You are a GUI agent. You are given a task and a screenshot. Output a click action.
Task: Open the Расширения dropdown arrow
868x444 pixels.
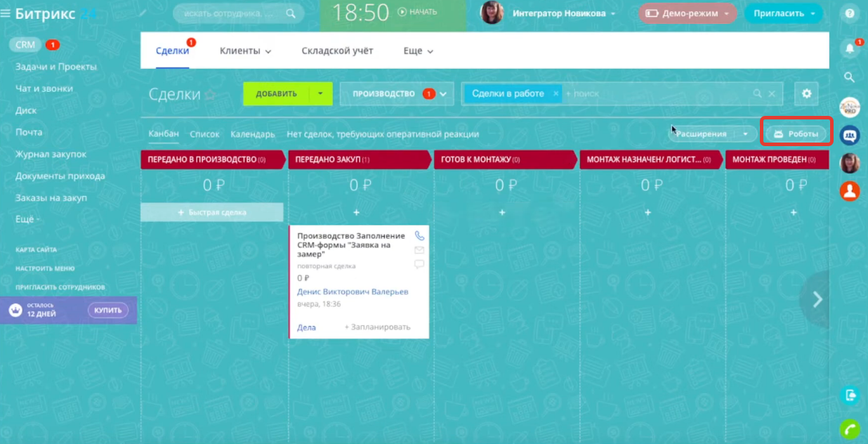point(746,133)
